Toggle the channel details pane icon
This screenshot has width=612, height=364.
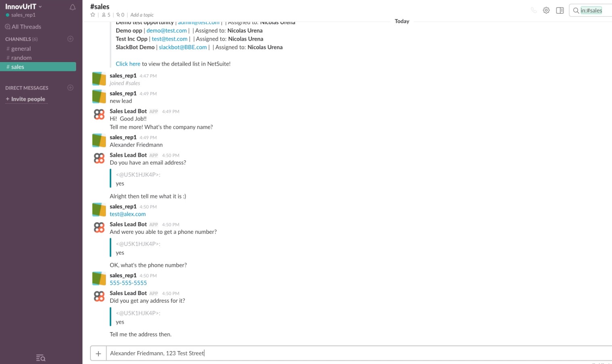tap(560, 10)
